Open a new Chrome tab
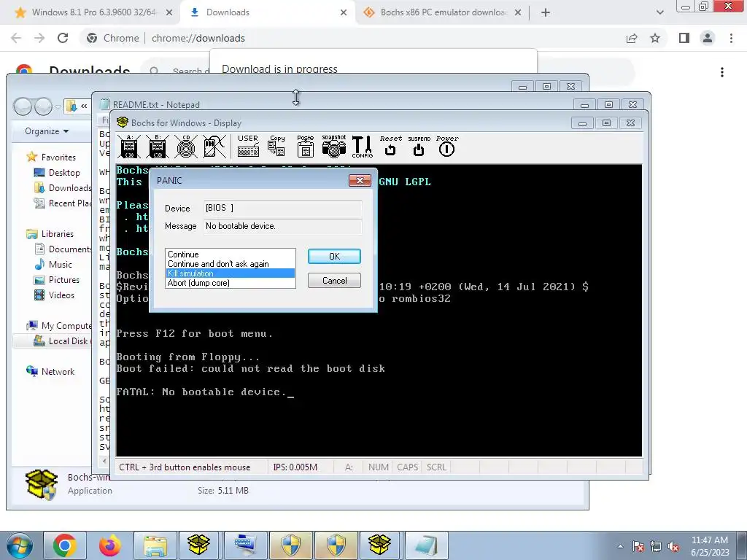 click(546, 13)
